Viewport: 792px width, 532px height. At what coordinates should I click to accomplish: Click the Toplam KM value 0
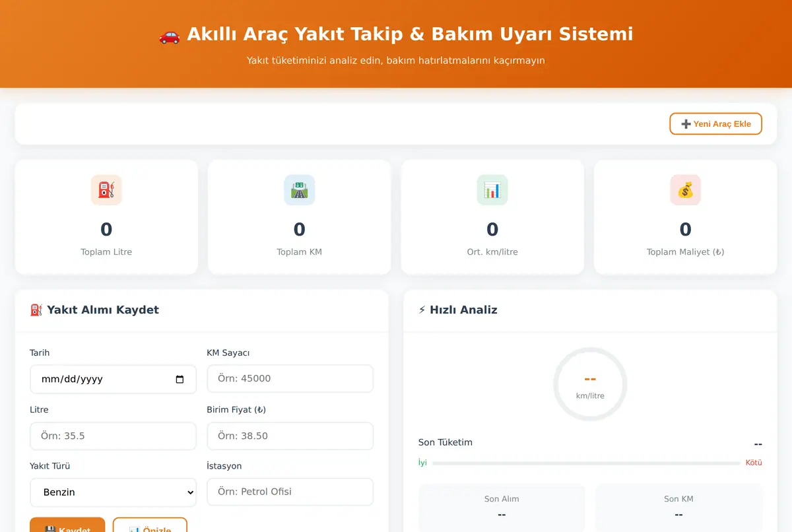click(x=299, y=230)
